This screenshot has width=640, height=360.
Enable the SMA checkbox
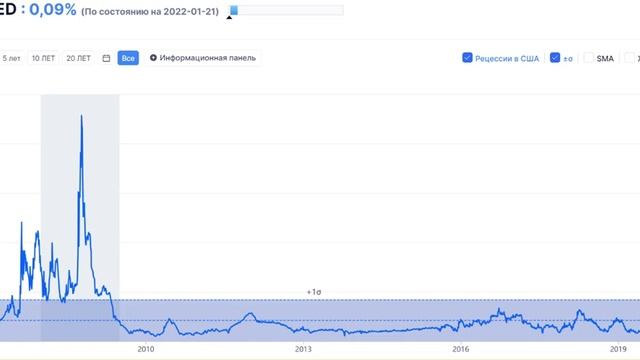[588, 58]
